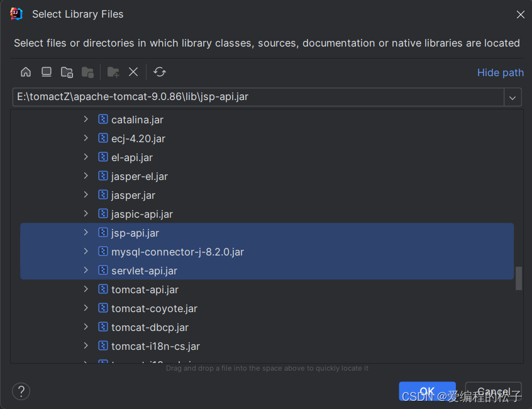The image size is (532, 409).
Task: Click the jasper.jar archive icon
Action: coord(103,195)
